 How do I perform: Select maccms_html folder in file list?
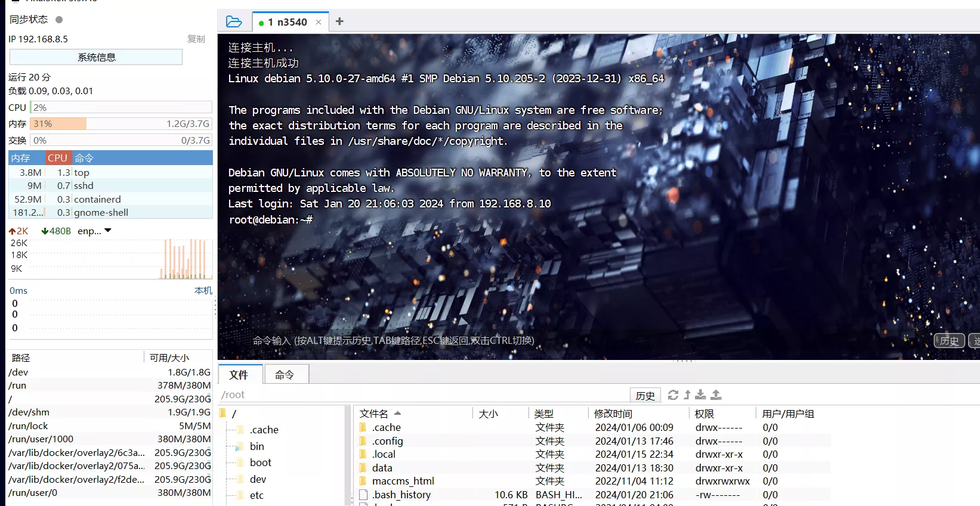coord(593,481)
